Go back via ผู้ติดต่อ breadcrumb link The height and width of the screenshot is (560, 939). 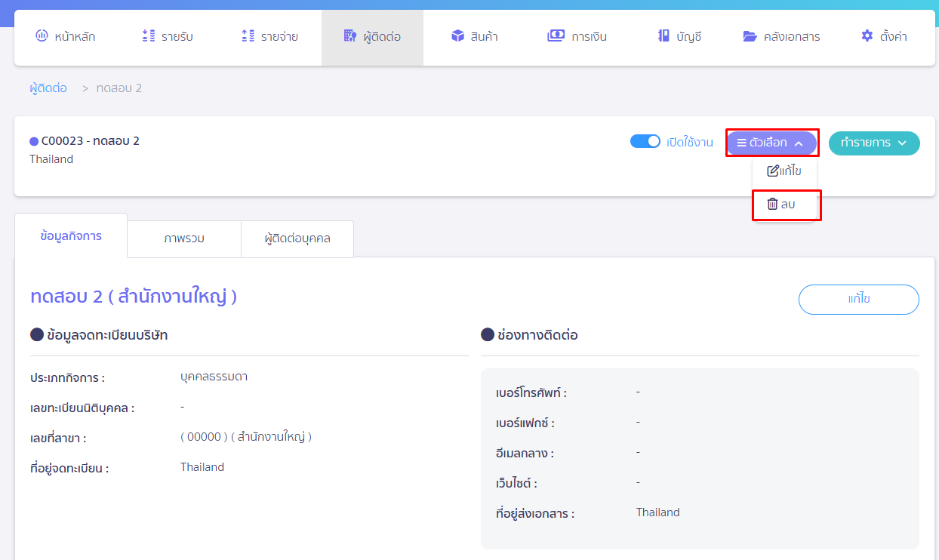tap(48, 88)
